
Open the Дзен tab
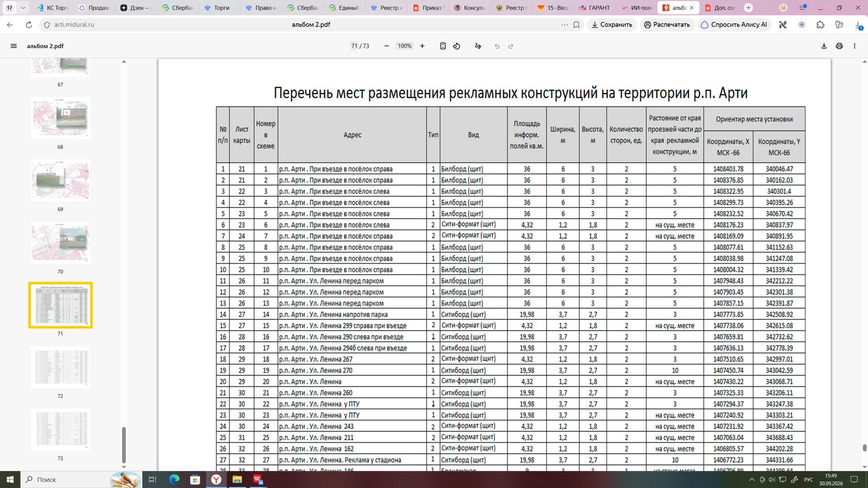point(135,8)
